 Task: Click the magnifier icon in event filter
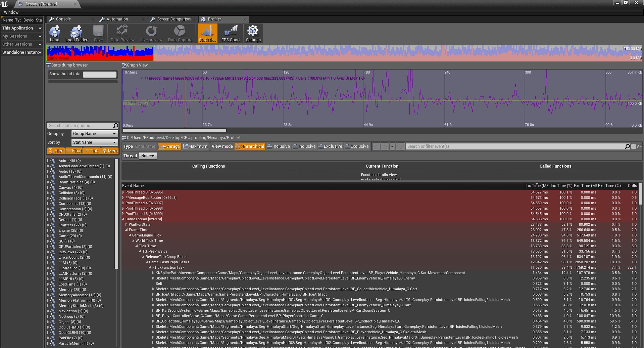coord(627,146)
